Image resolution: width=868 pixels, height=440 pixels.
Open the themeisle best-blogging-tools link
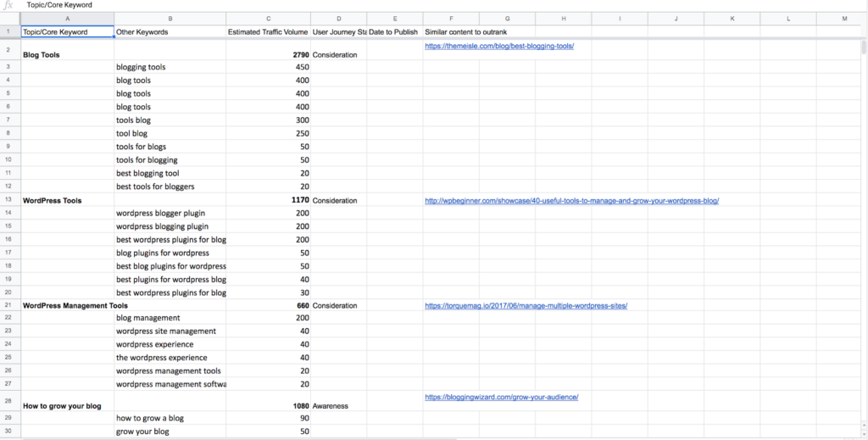499,46
